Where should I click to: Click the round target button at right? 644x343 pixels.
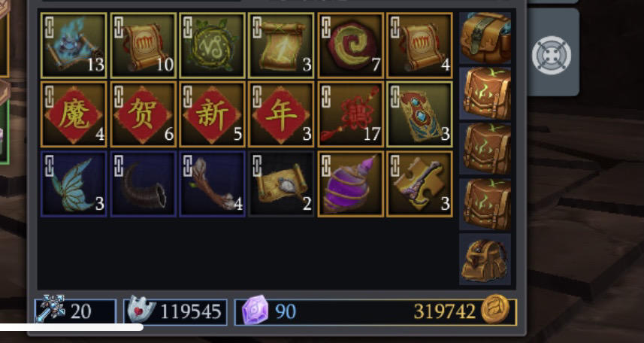click(x=551, y=55)
